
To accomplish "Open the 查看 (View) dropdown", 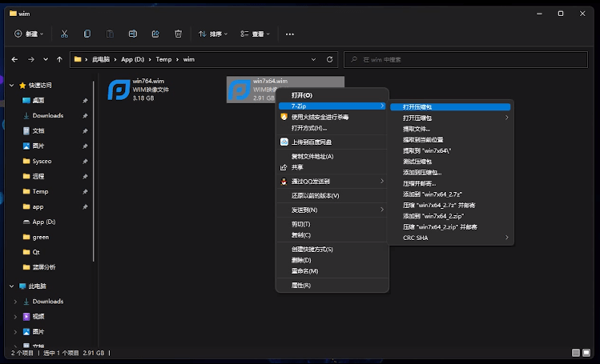I will point(255,34).
